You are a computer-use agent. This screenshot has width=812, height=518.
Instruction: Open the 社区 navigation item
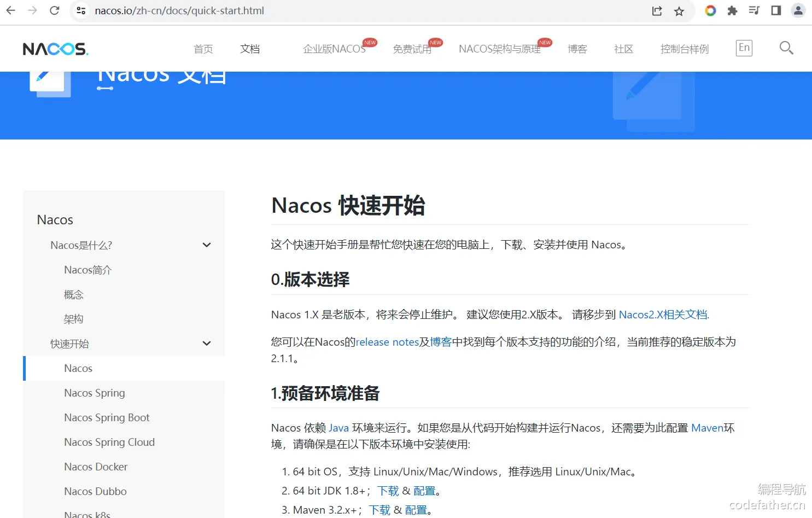[624, 49]
